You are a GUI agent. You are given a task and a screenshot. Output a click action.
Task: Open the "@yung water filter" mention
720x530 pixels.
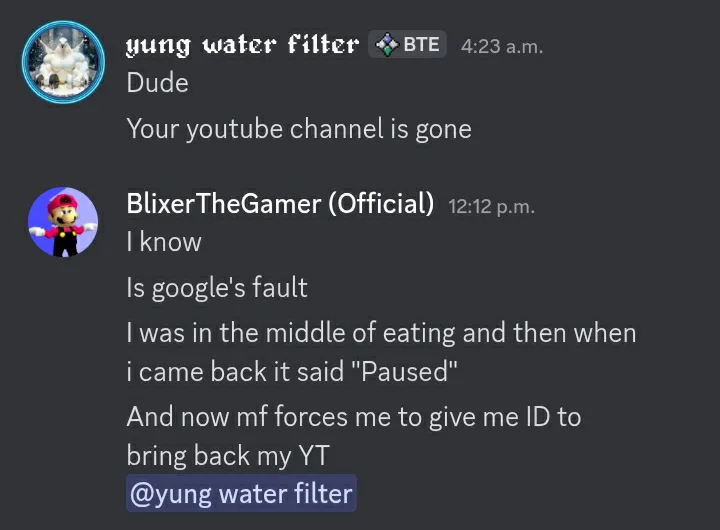point(241,494)
